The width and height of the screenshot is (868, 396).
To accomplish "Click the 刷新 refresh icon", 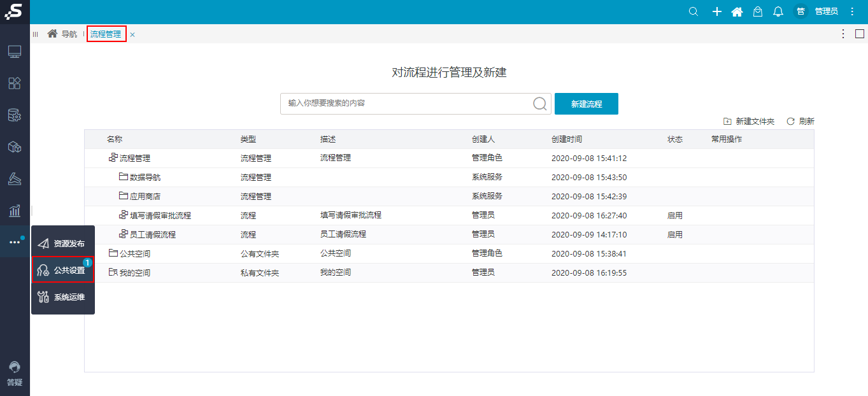I will click(791, 121).
